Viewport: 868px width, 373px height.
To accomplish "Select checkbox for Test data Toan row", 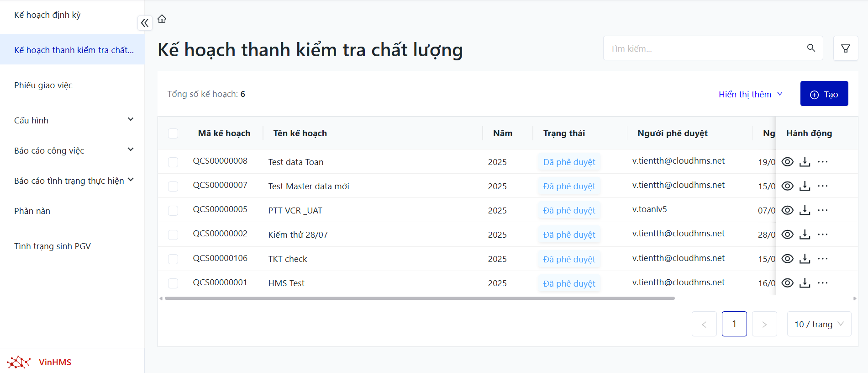I will coord(173,162).
